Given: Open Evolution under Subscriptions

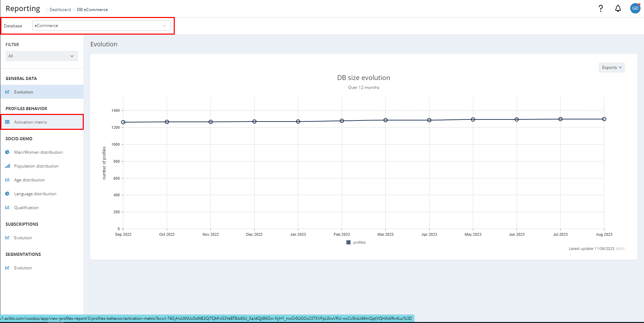Looking at the screenshot, I should tap(42, 237).
